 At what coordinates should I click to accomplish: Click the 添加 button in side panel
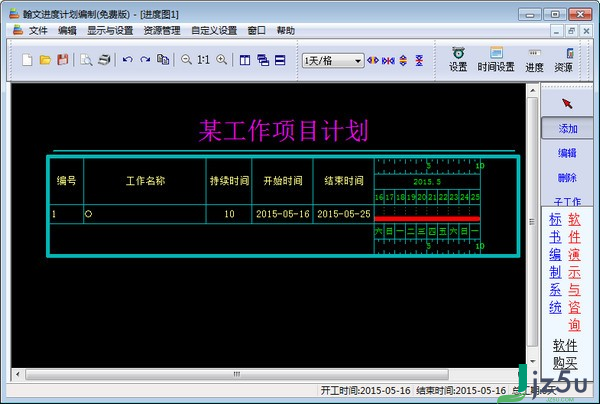[x=567, y=129]
